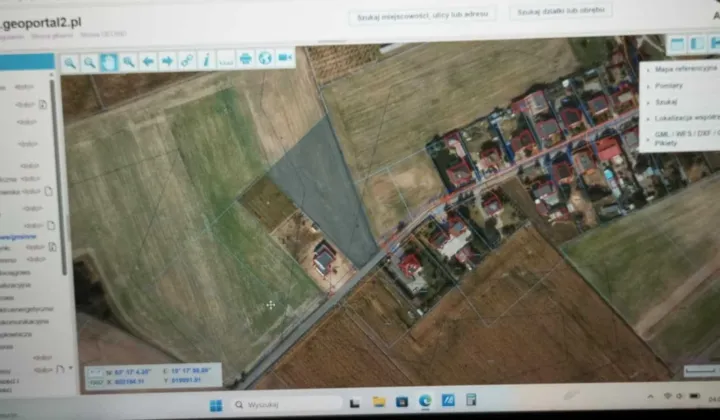Click the print map icon
This screenshot has width=720, height=420.
point(246,58)
